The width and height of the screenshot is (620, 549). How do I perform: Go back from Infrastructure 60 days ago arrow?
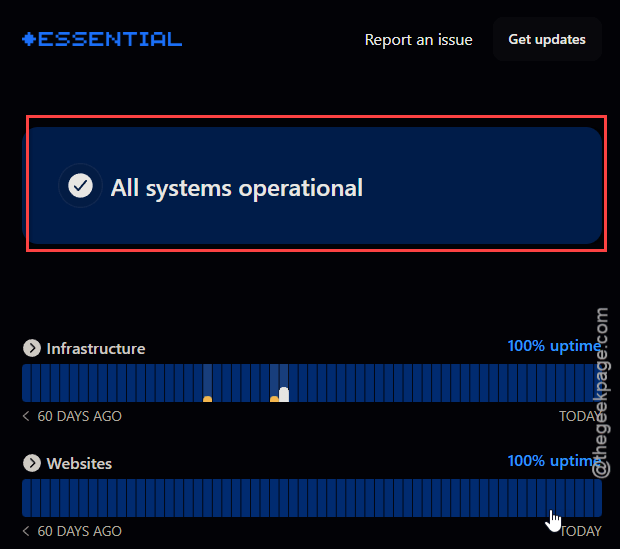(x=26, y=416)
